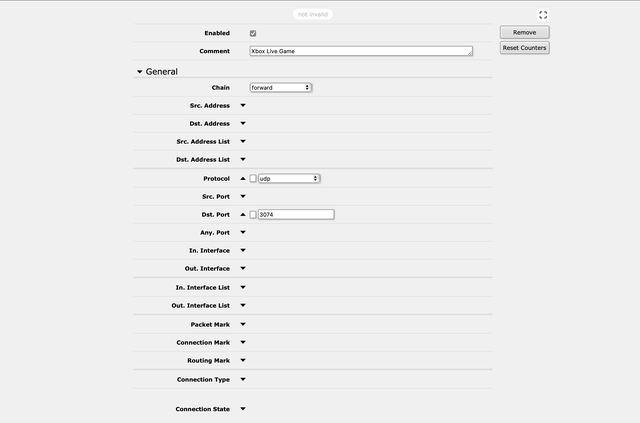Image resolution: width=640 pixels, height=423 pixels.
Task: Open the Protocol dropdown showing udp
Action: coord(288,178)
